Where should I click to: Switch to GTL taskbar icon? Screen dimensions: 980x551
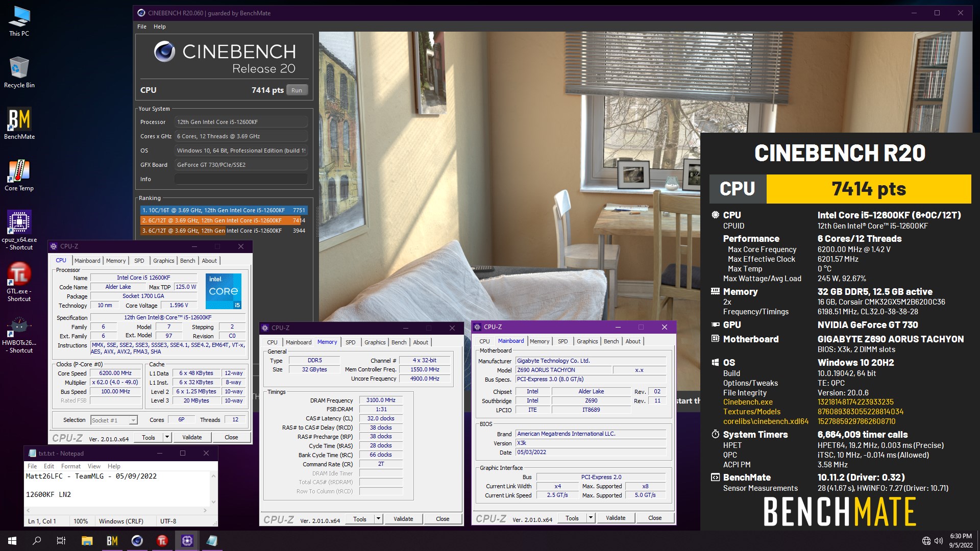[x=162, y=541]
